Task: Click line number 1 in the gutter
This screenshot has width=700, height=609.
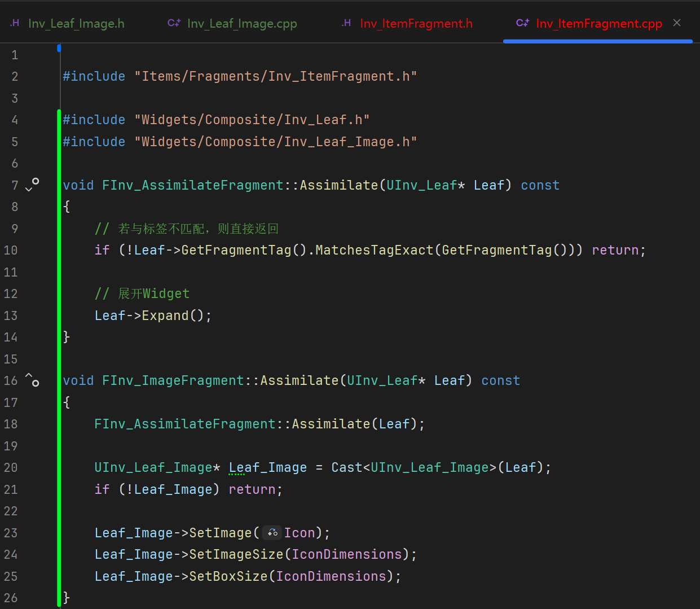Action: (x=15, y=55)
